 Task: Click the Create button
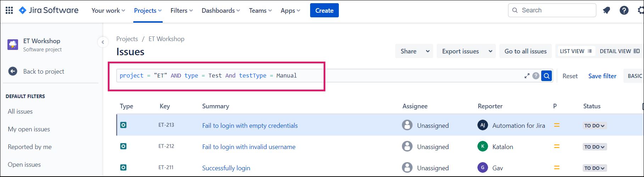pyautogui.click(x=324, y=10)
